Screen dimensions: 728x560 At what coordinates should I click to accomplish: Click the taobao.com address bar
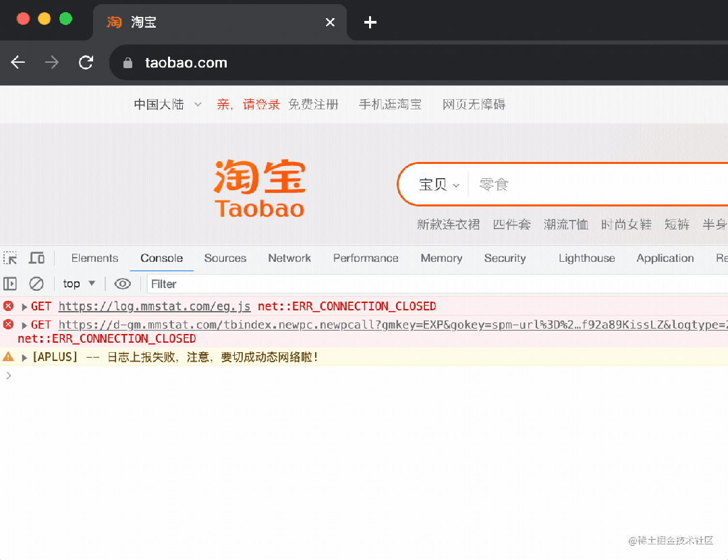coord(418,63)
